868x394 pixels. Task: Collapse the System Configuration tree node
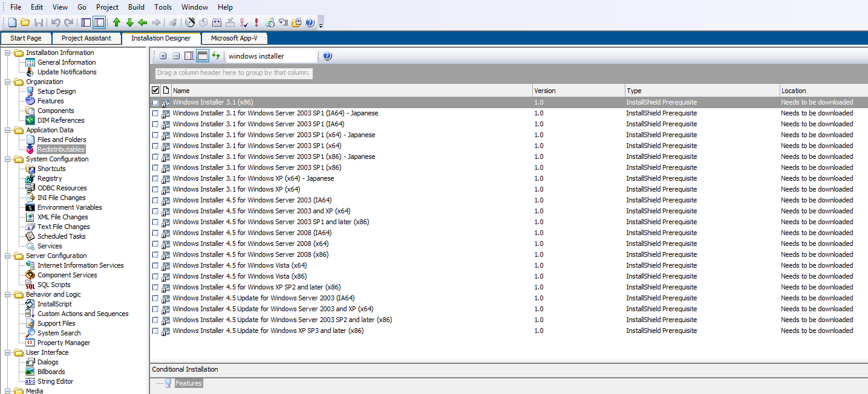pyautogui.click(x=8, y=159)
